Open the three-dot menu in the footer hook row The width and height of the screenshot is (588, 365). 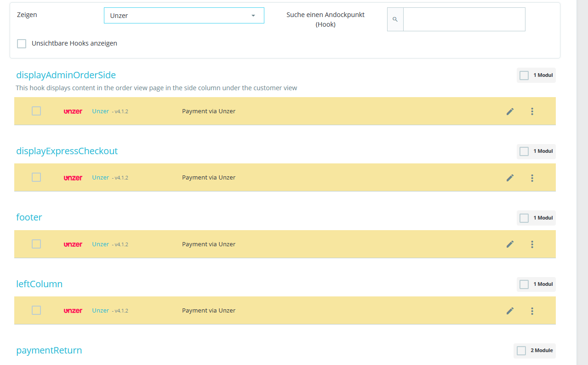(532, 244)
